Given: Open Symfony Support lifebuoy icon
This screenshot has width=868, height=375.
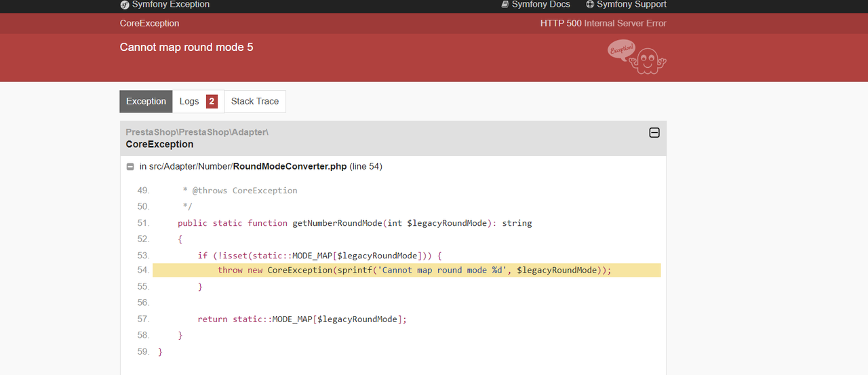Looking at the screenshot, I should click(x=590, y=5).
